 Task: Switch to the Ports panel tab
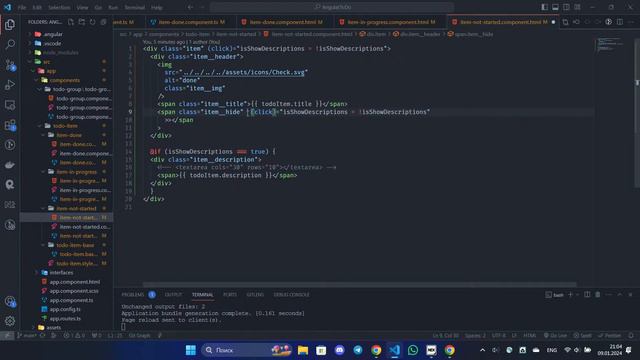(230, 294)
